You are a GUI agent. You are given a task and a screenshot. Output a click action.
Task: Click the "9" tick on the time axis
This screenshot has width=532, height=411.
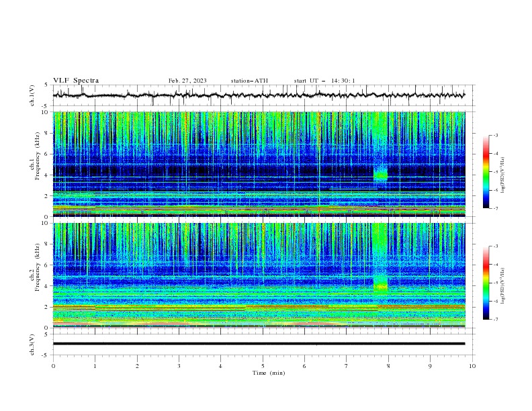430,366
